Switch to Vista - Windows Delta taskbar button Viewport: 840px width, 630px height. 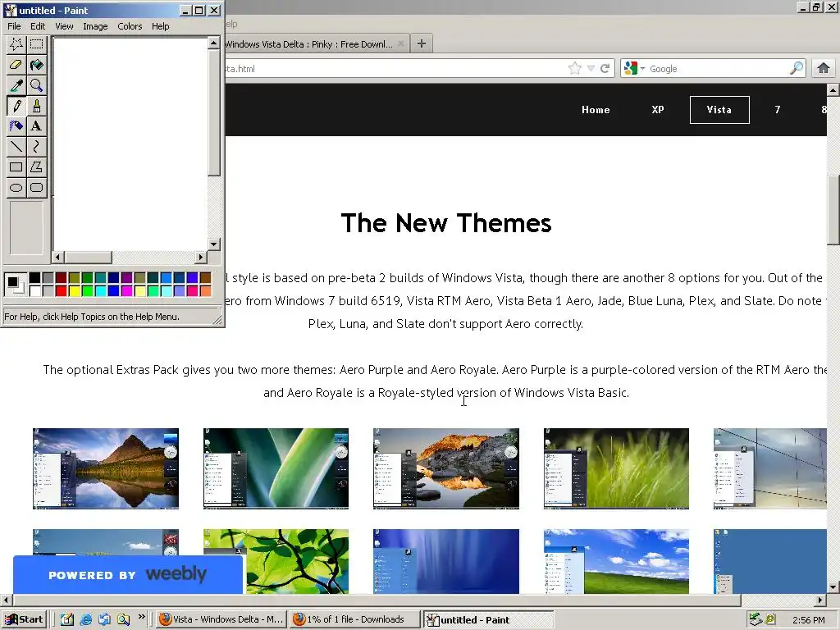221,619
